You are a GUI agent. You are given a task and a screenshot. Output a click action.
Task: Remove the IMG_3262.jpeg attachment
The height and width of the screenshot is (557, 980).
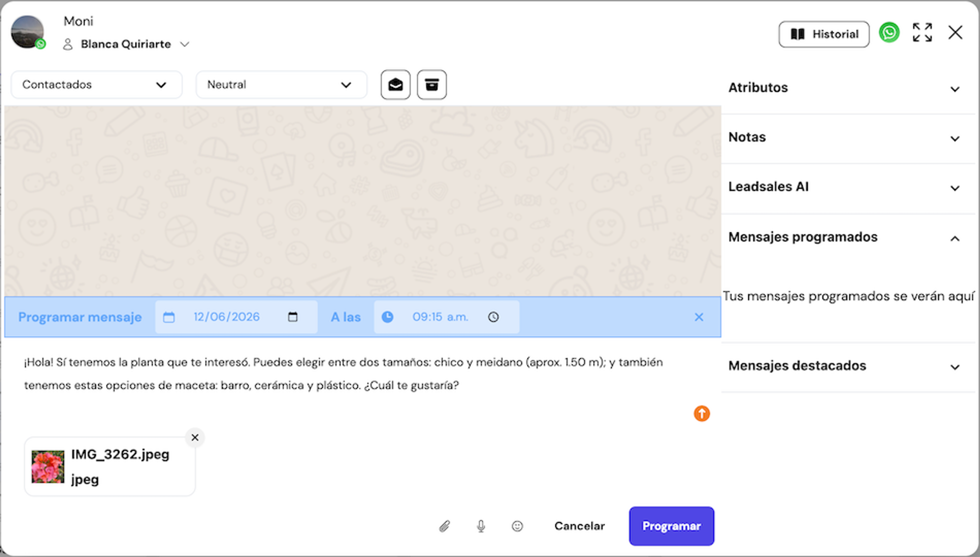pyautogui.click(x=195, y=438)
